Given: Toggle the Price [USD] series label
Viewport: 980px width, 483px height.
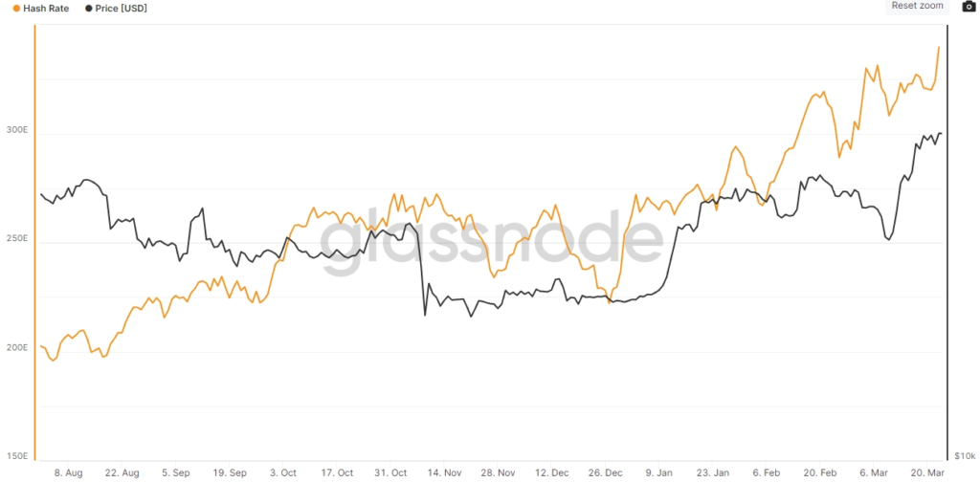Looking at the screenshot, I should (122, 8).
